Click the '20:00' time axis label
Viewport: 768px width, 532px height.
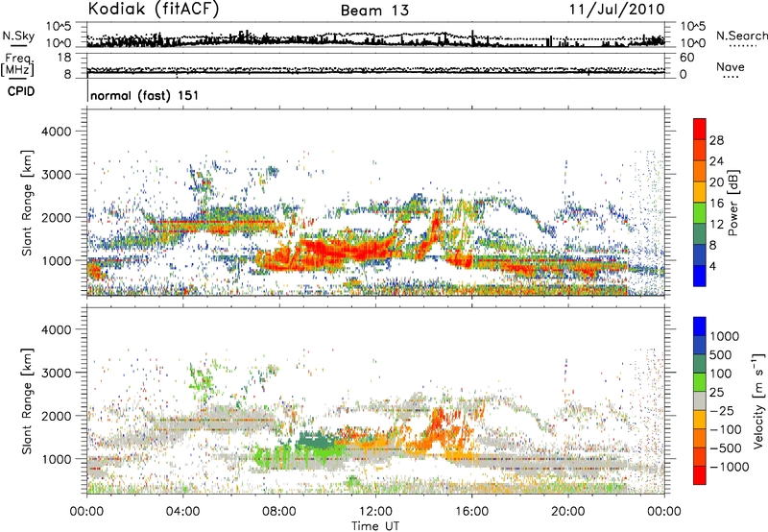tap(567, 512)
